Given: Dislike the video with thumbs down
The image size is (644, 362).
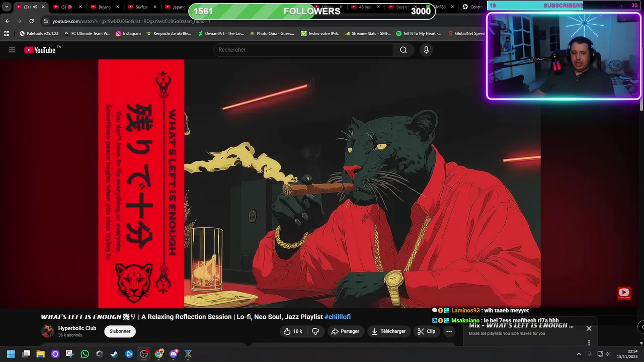Looking at the screenshot, I should pyautogui.click(x=315, y=331).
